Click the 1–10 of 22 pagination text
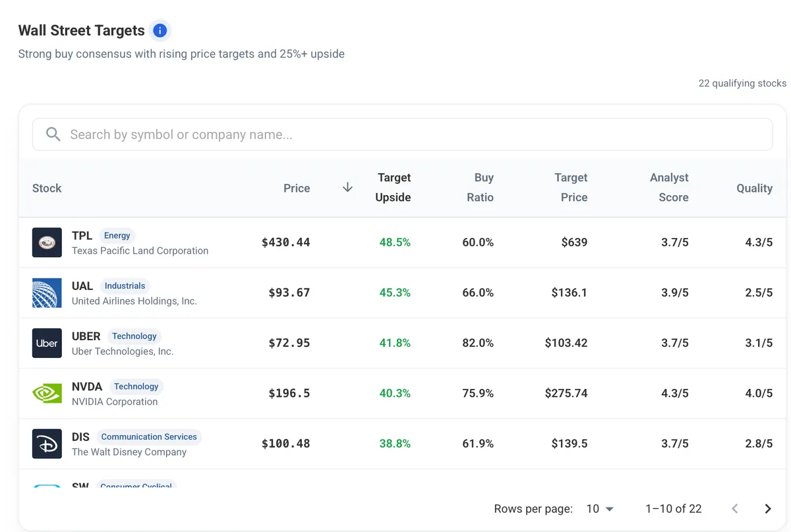Screen dimensions: 791x532 click(x=674, y=509)
